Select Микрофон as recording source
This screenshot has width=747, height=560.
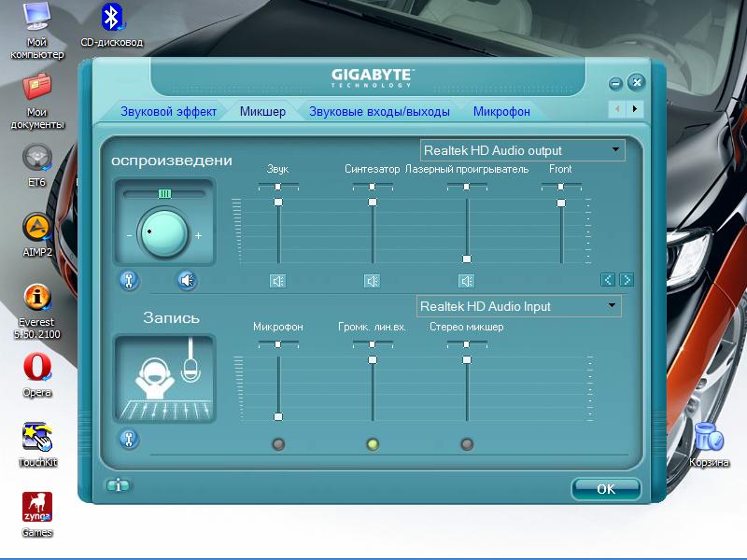[278, 444]
